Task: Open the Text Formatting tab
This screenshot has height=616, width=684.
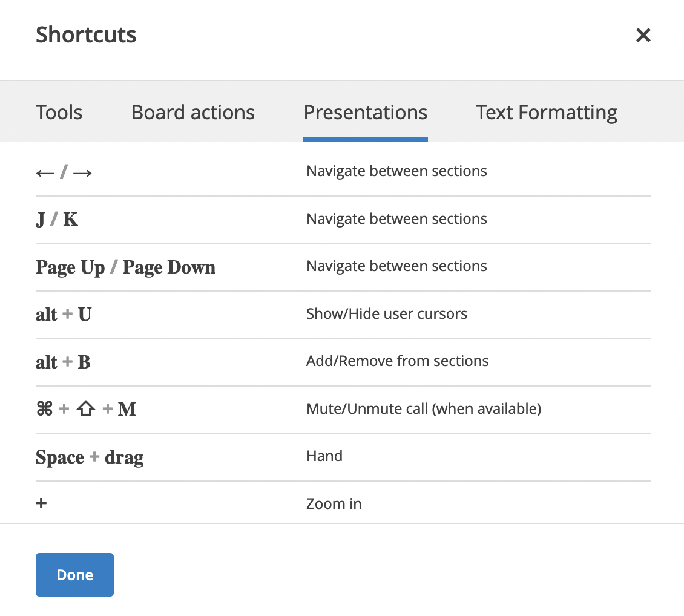Action: point(546,113)
